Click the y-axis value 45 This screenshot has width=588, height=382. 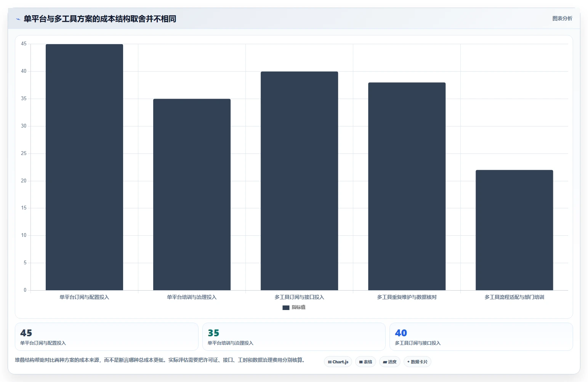click(24, 44)
